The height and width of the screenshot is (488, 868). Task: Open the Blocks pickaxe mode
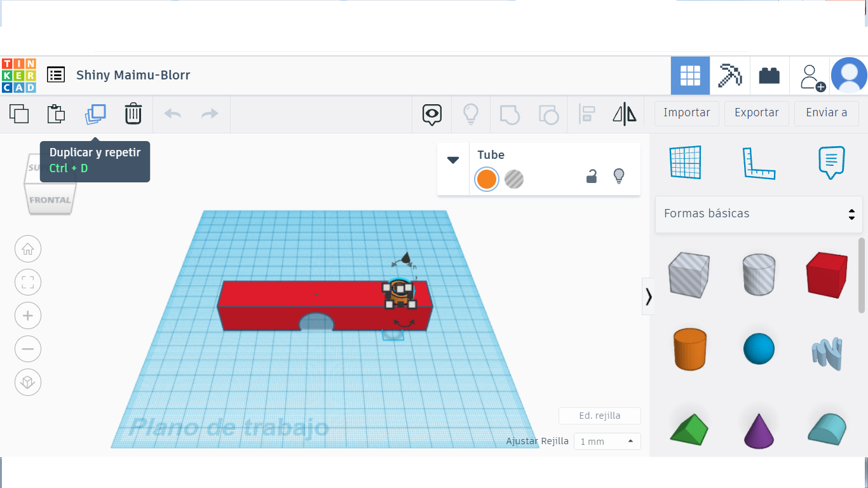tap(729, 76)
